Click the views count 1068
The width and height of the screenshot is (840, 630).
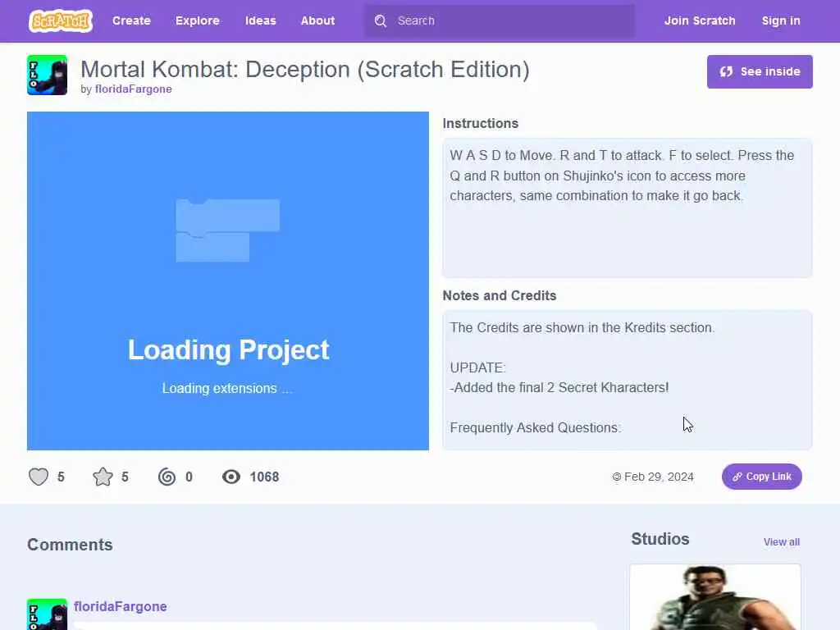click(264, 477)
